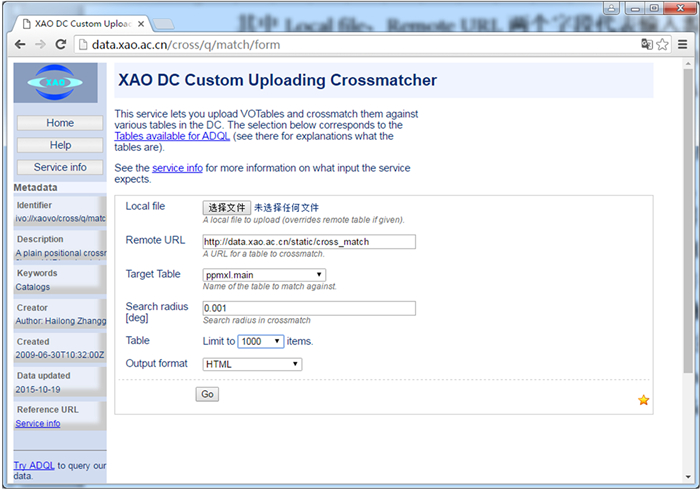Click the local file chooser button

coord(226,207)
